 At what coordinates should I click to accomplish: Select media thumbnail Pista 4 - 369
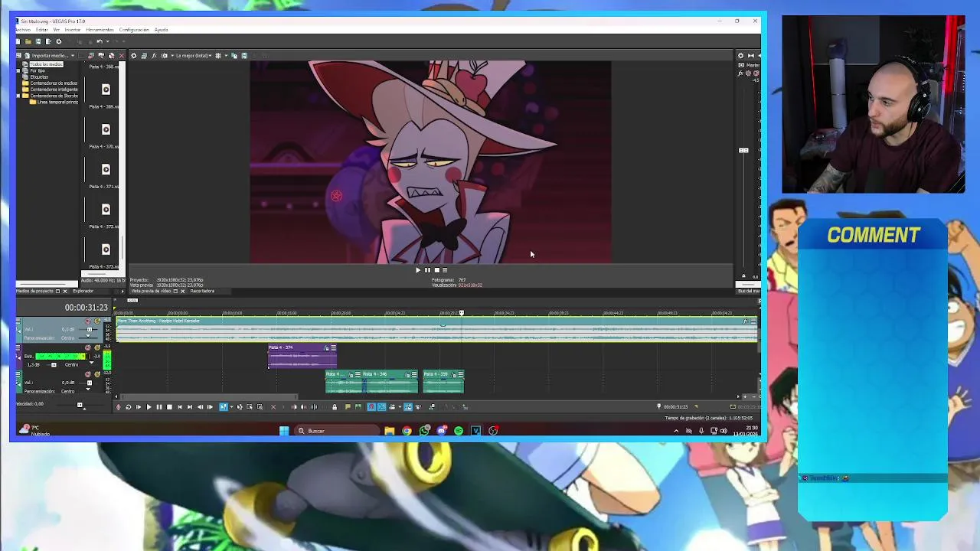tap(106, 89)
